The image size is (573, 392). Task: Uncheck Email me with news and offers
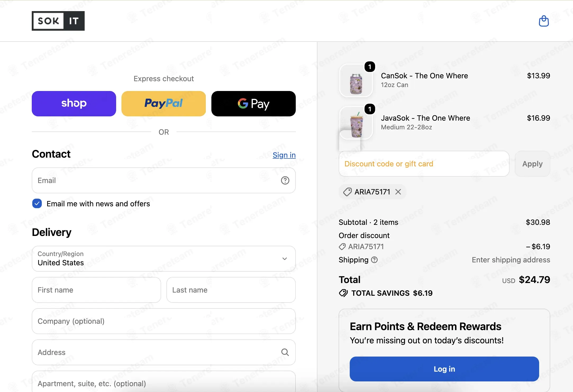coord(37,204)
